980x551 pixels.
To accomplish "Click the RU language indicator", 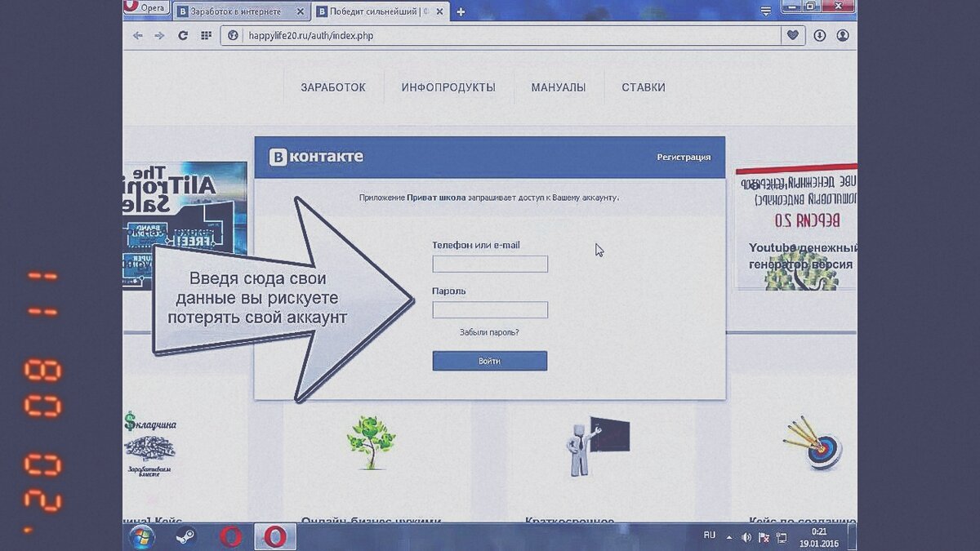I will (x=710, y=535).
